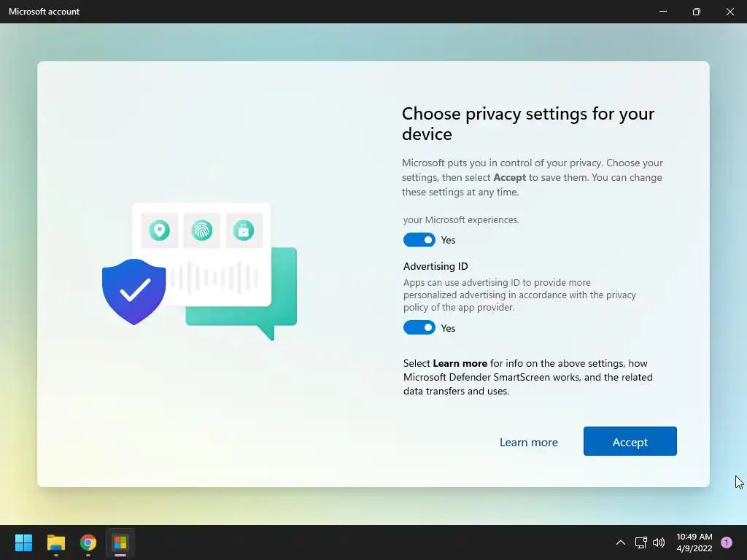The height and width of the screenshot is (560, 747).
Task: Turn off the Advertising ID toggle
Action: click(419, 327)
